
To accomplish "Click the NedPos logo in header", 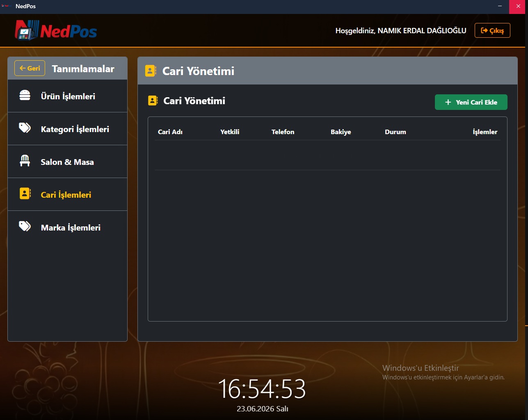I will (x=56, y=30).
